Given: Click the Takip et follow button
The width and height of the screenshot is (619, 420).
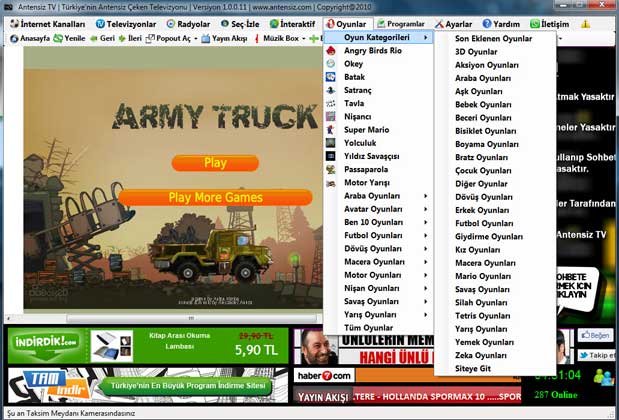Looking at the screenshot, I should (596, 355).
